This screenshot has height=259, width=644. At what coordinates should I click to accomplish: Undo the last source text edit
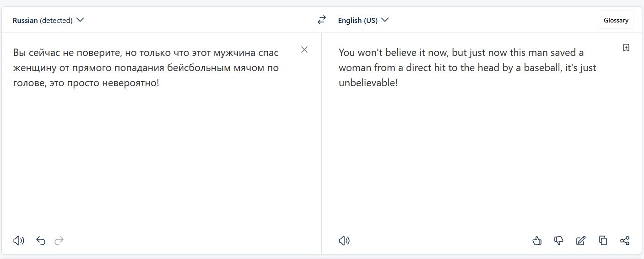[x=41, y=241]
